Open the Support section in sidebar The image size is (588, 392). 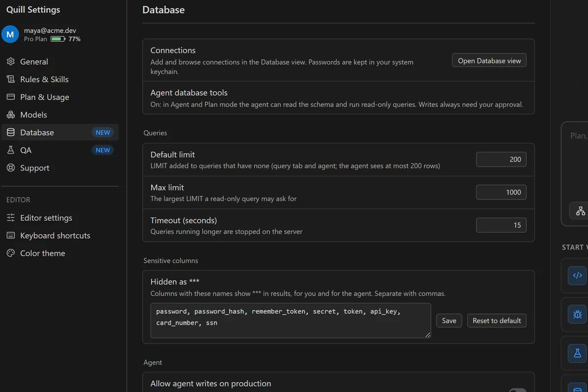click(x=60, y=168)
